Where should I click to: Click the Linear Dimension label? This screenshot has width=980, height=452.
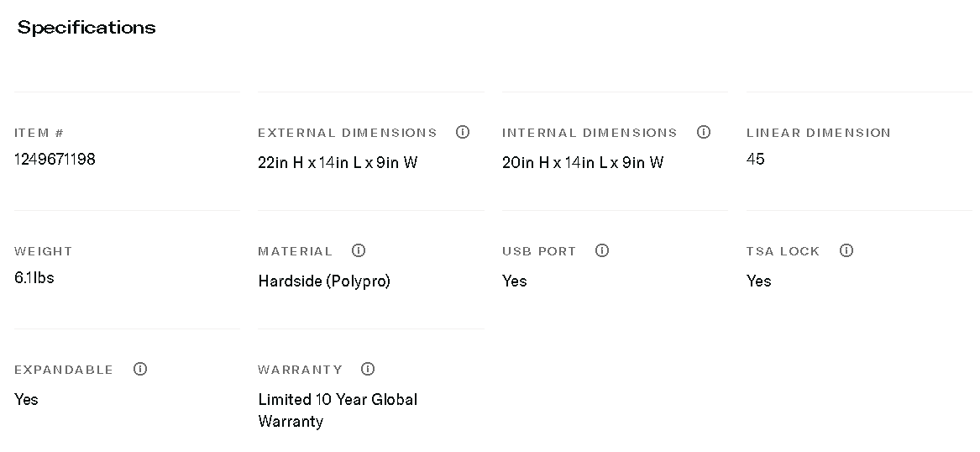pos(818,133)
